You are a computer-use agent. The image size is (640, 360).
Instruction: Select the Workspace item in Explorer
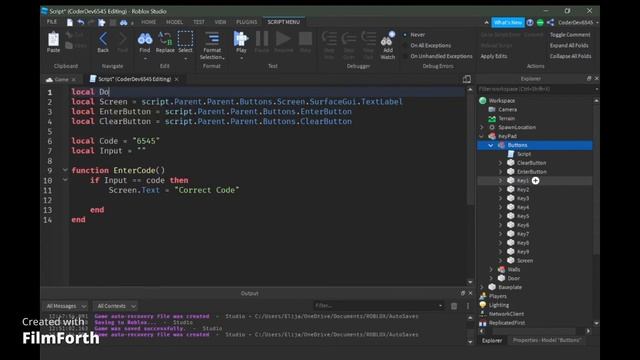[502, 100]
